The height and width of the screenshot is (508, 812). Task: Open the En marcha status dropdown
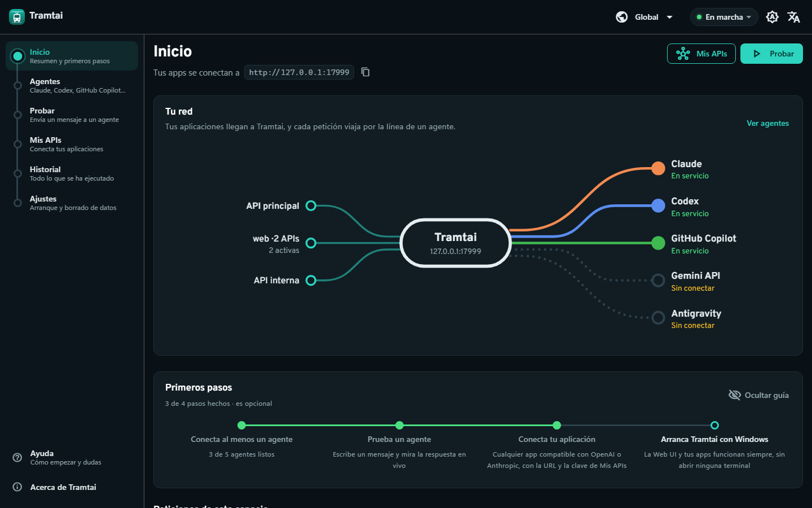[x=724, y=17]
